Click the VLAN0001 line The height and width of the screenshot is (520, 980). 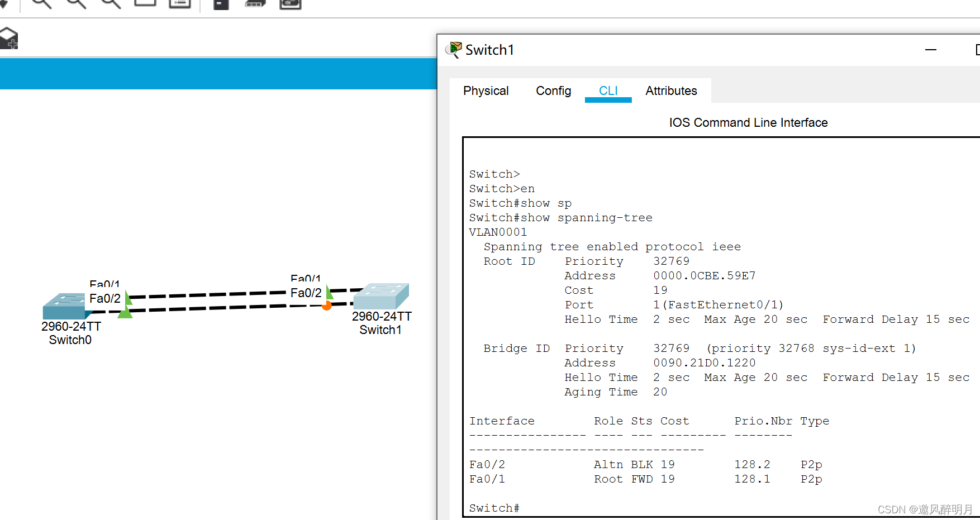tap(498, 232)
